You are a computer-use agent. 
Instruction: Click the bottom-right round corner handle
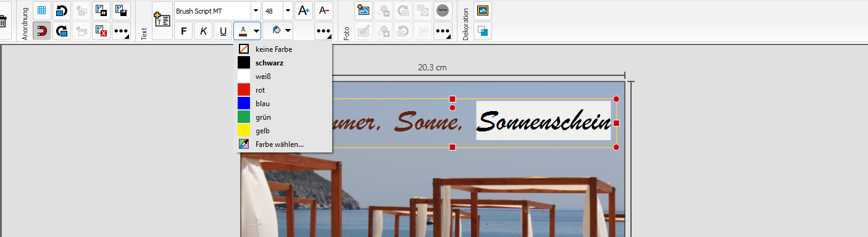click(616, 148)
